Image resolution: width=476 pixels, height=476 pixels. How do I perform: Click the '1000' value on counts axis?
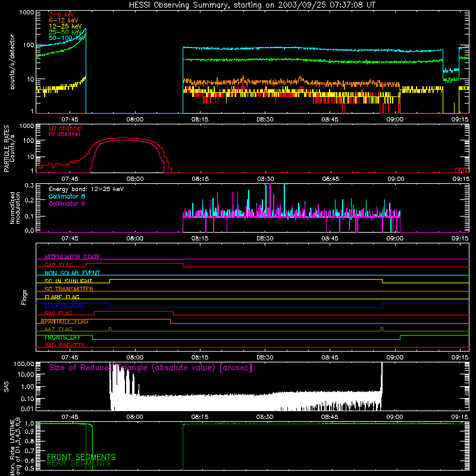pyautogui.click(x=26, y=12)
